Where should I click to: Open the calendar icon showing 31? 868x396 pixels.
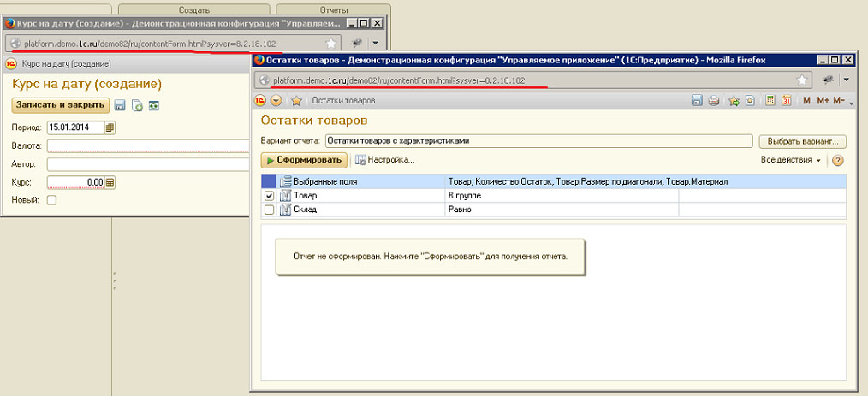786,101
